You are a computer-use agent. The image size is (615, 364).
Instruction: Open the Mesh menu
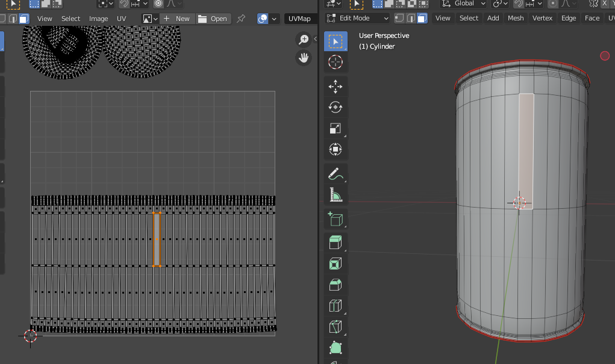click(x=516, y=18)
